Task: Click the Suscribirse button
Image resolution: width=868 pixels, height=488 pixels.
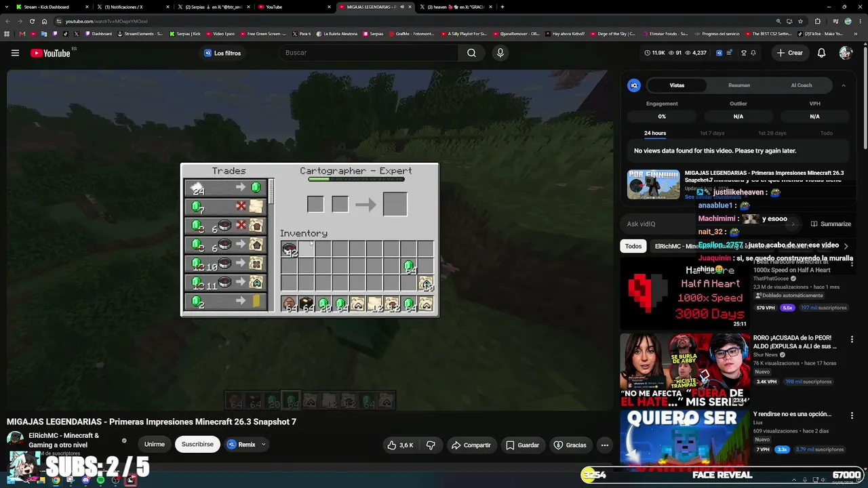Action: [197, 445]
